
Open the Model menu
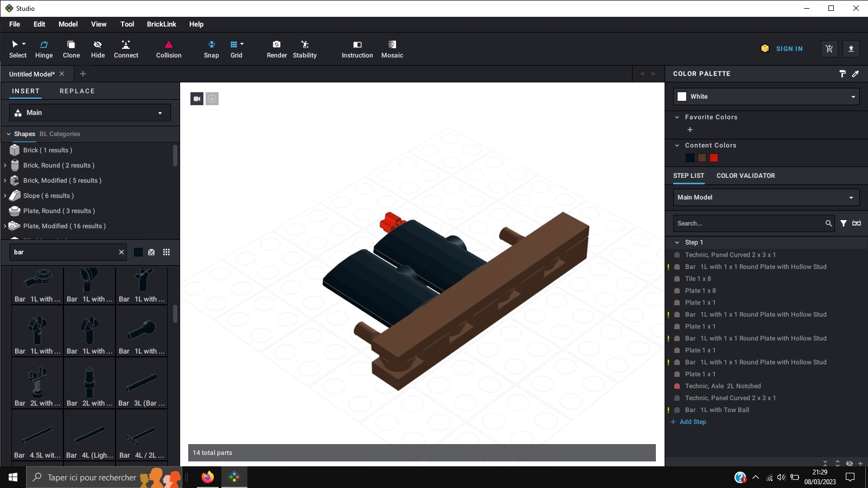68,24
